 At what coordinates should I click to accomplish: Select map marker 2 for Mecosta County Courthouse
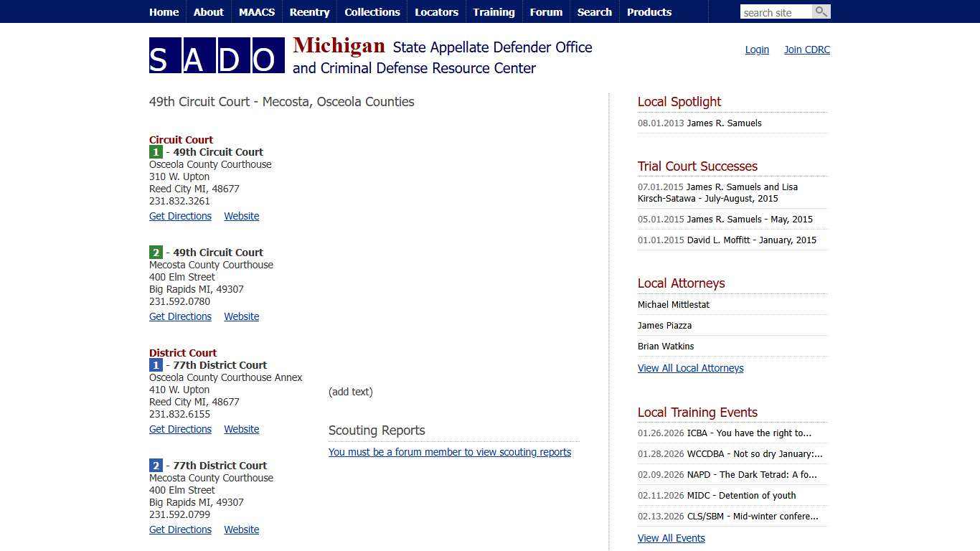click(156, 252)
